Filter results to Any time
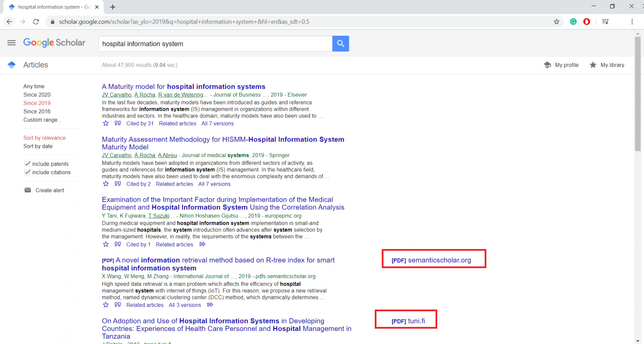The width and height of the screenshot is (644, 344). tap(34, 86)
